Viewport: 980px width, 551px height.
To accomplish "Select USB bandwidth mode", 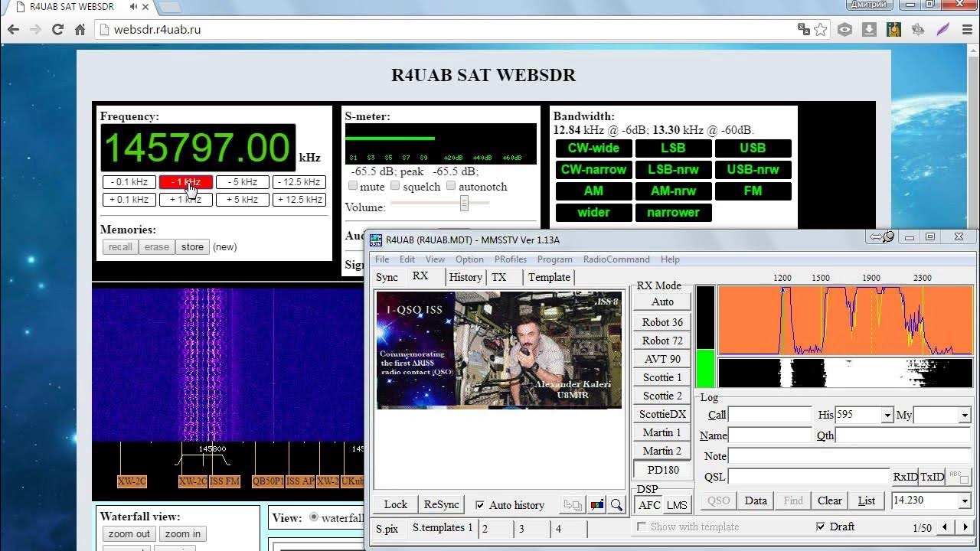I will pyautogui.click(x=753, y=148).
